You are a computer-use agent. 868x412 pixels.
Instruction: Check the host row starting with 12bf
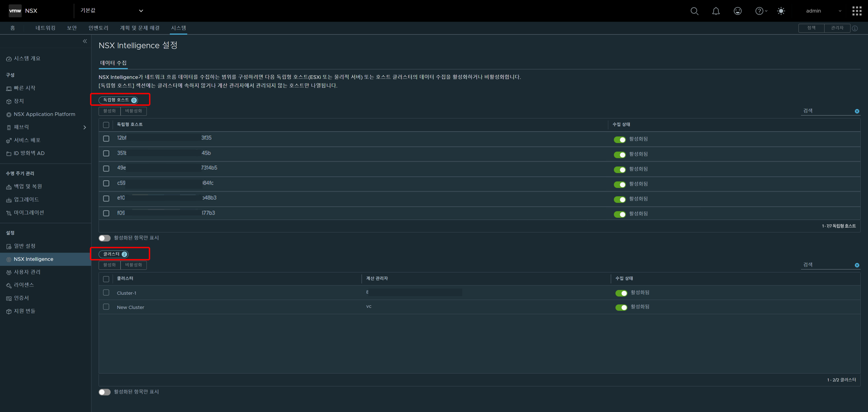106,139
